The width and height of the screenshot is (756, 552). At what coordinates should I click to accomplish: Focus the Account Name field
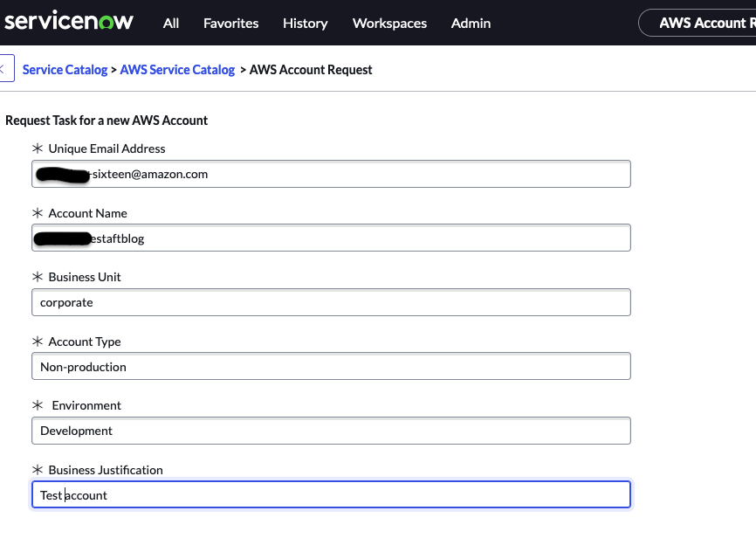tap(332, 238)
